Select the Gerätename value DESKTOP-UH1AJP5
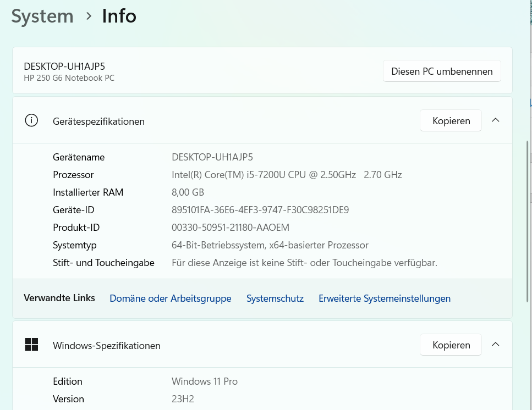 (x=212, y=157)
